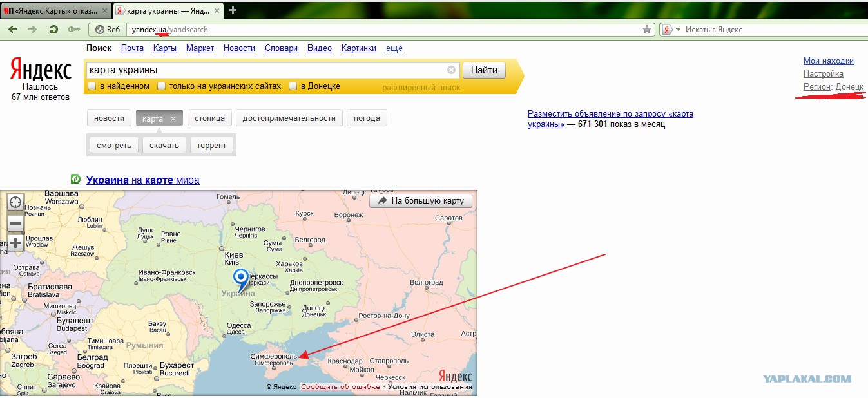
Task: Click the Яндекс logo
Action: (41, 69)
